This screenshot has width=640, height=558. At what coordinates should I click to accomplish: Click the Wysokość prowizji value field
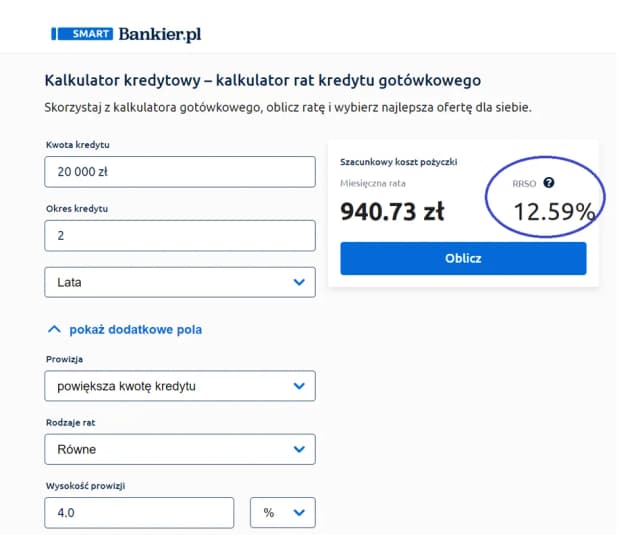point(139,512)
